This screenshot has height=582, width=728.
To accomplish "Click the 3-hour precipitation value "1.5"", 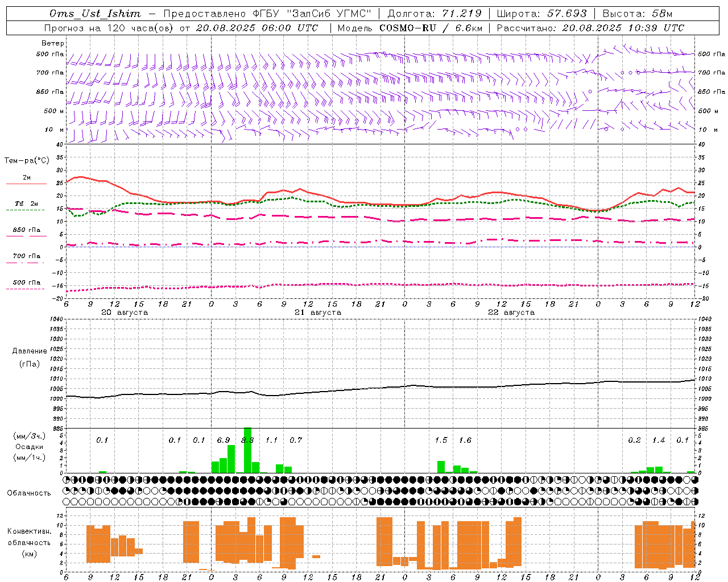I will pos(441,440).
